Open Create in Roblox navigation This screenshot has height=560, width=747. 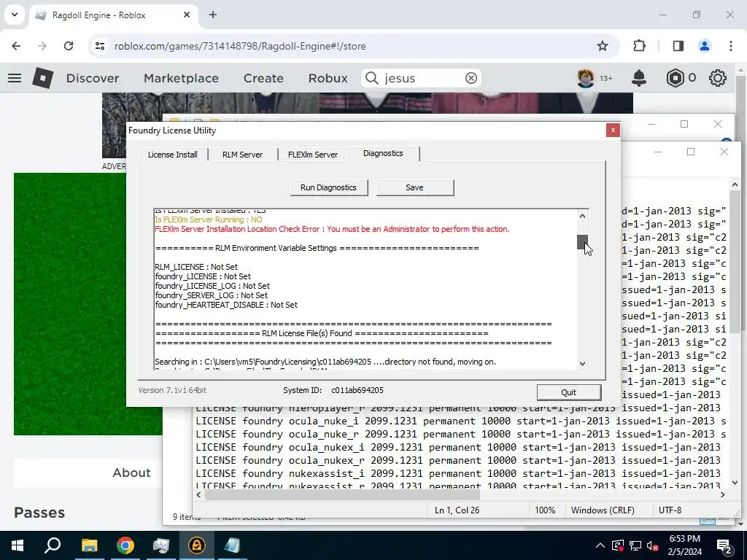tap(263, 78)
